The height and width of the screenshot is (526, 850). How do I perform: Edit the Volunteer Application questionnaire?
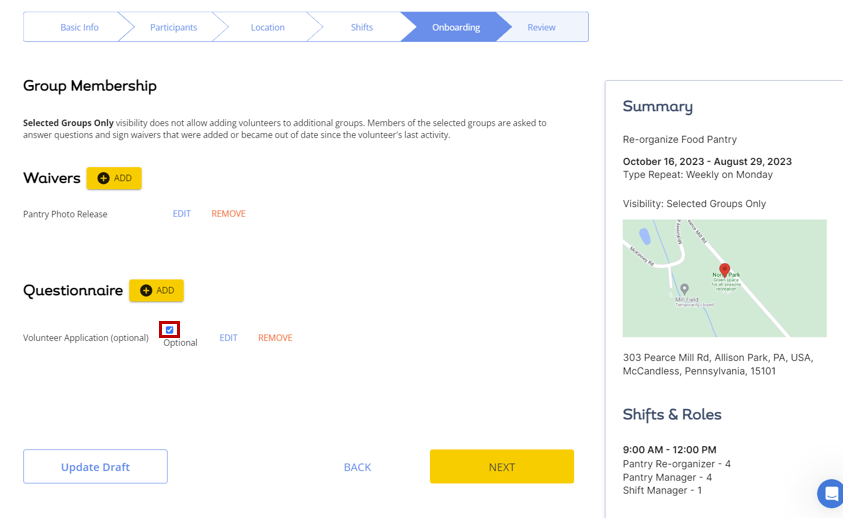coord(228,338)
